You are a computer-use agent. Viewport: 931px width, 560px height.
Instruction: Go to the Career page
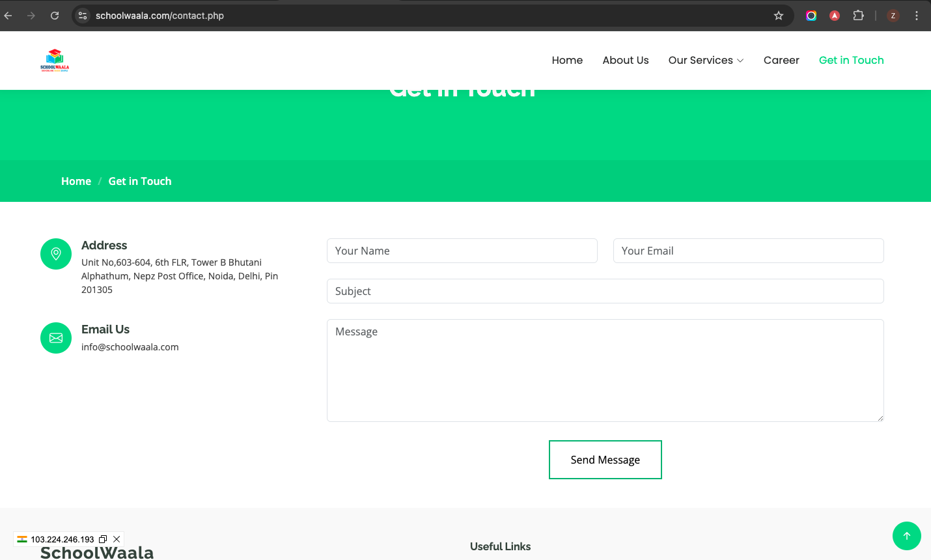781,60
